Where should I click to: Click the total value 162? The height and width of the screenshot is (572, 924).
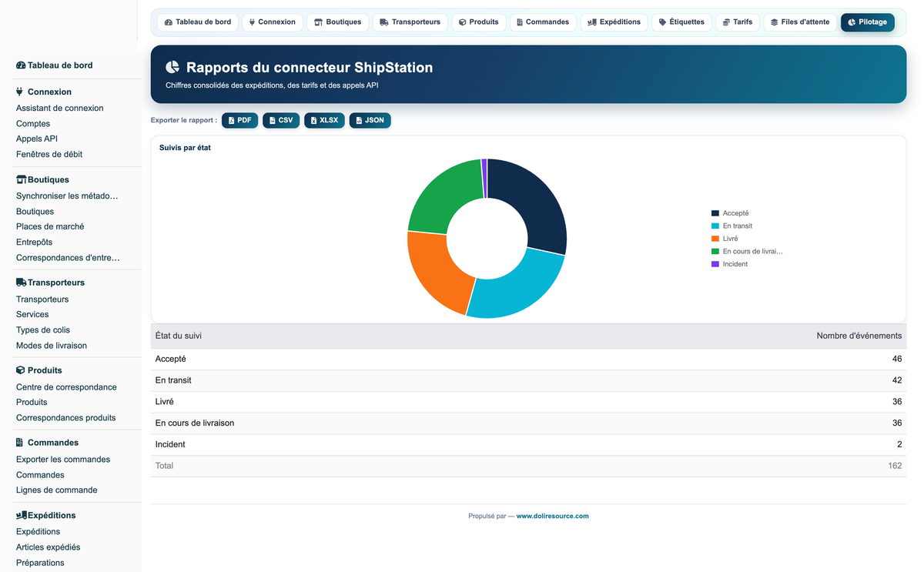tap(895, 466)
